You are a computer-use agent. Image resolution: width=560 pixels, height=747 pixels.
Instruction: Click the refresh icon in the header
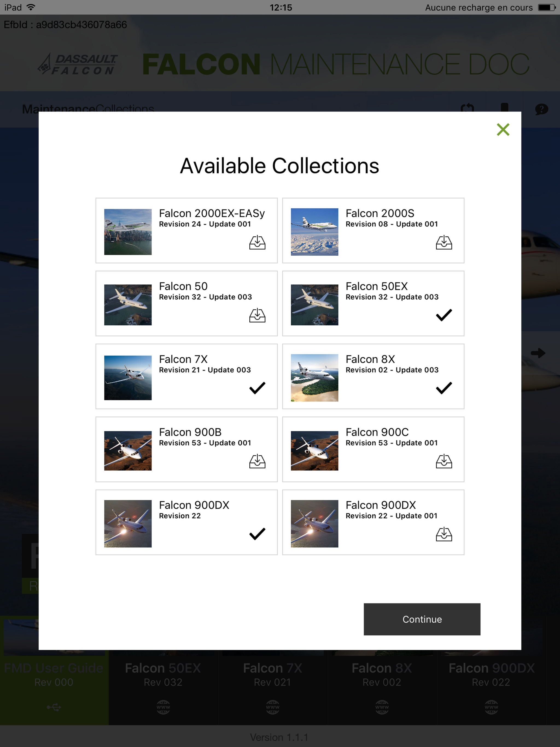pyautogui.click(x=467, y=108)
